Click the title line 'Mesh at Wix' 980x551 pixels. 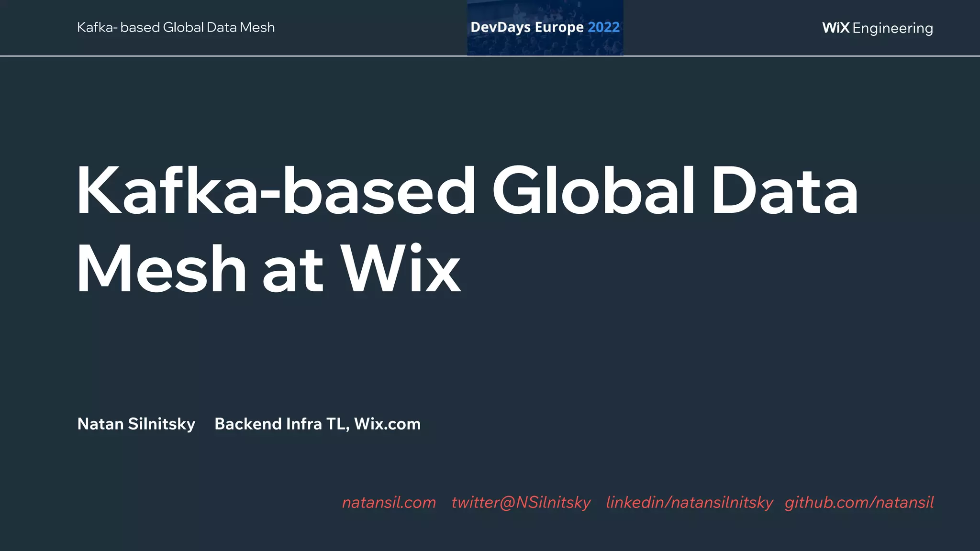(x=268, y=269)
